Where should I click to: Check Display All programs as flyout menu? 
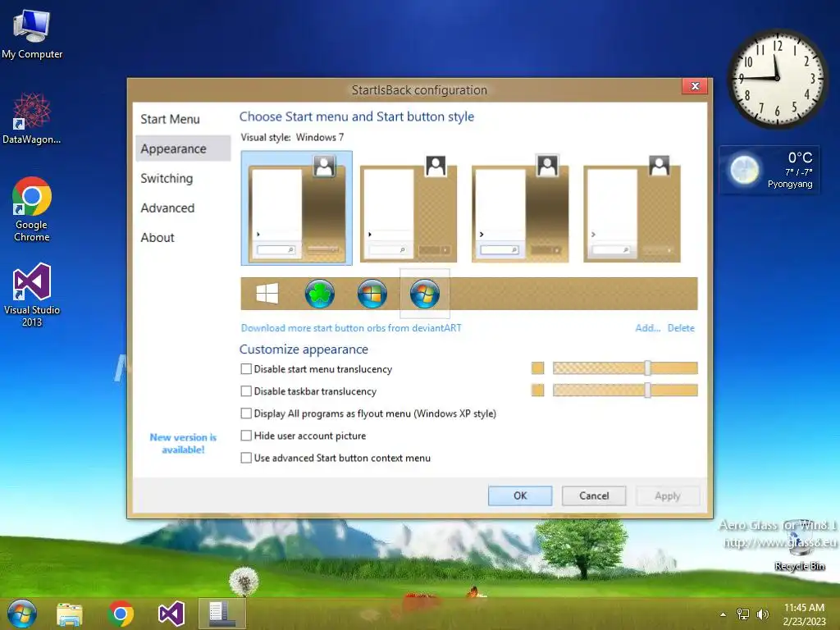tap(246, 413)
